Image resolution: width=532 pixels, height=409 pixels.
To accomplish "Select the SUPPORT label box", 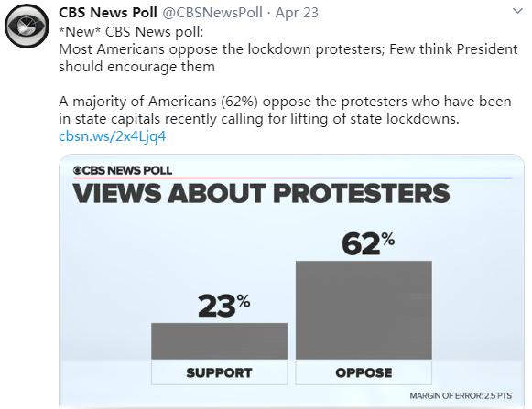I will pos(219,372).
